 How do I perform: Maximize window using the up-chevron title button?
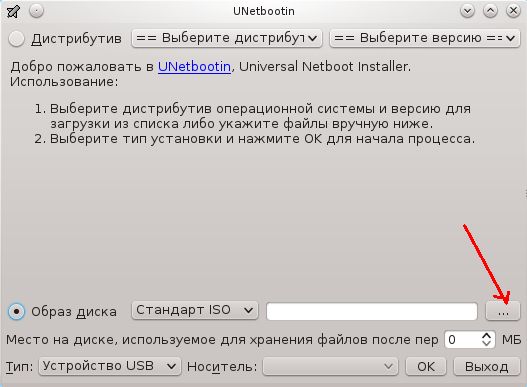(490, 11)
